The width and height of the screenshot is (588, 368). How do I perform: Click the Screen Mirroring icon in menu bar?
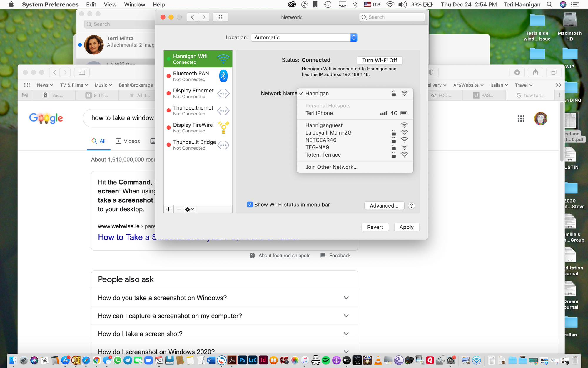342,5
